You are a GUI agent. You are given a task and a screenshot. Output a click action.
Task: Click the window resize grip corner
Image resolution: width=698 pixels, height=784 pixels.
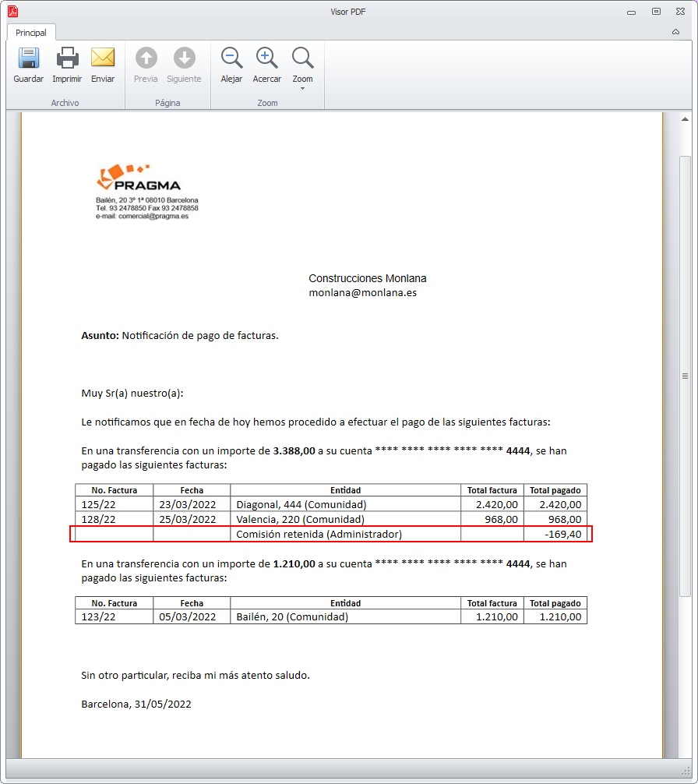686,772
